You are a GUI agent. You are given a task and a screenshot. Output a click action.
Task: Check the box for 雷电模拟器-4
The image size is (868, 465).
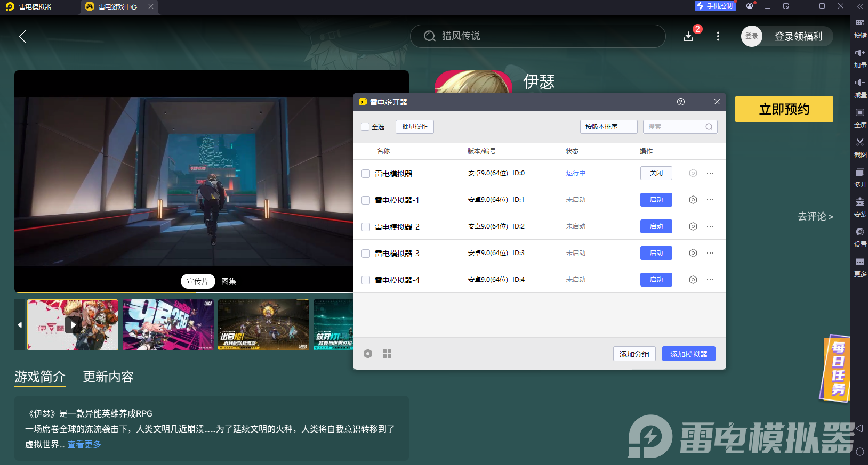(x=366, y=280)
